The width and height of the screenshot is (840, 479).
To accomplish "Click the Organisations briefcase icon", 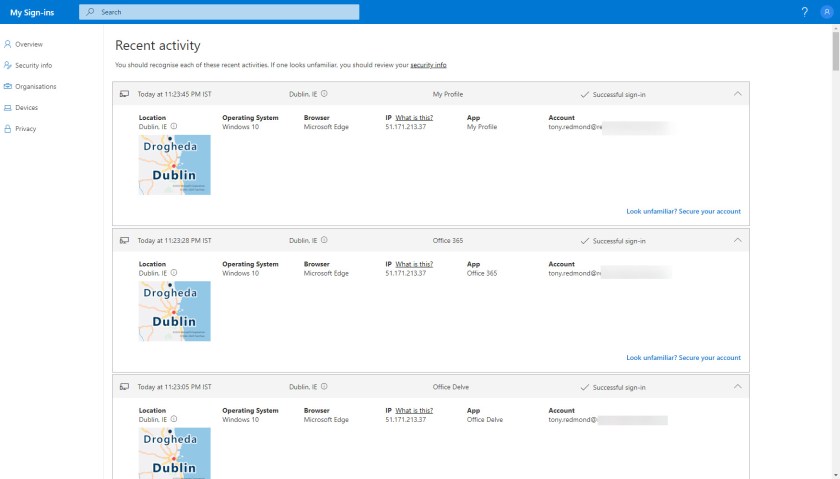I will [8, 86].
